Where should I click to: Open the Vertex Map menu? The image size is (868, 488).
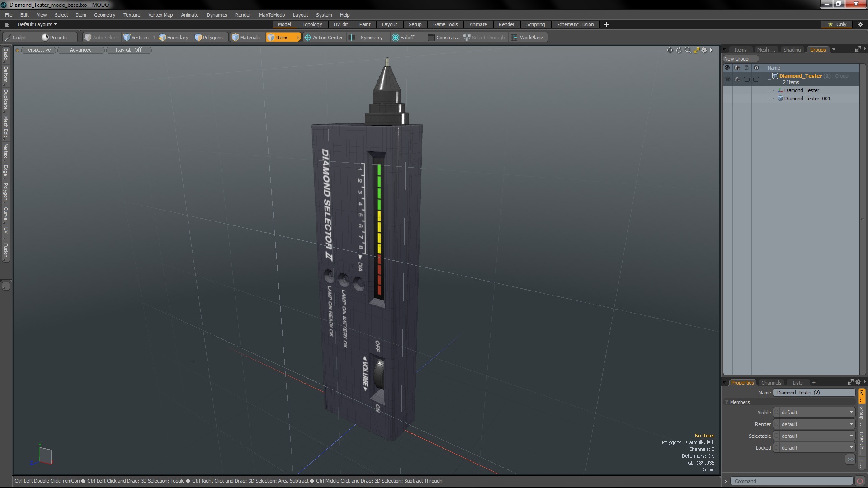coord(160,15)
